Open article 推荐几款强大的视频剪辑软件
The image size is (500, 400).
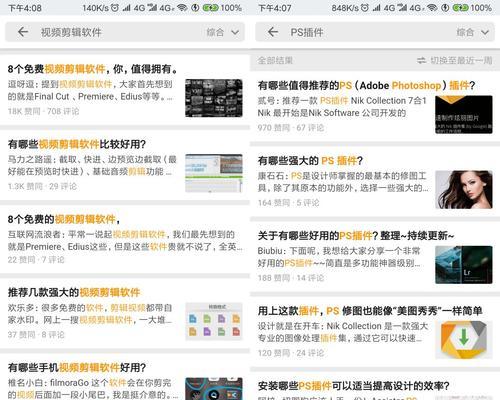(74, 292)
